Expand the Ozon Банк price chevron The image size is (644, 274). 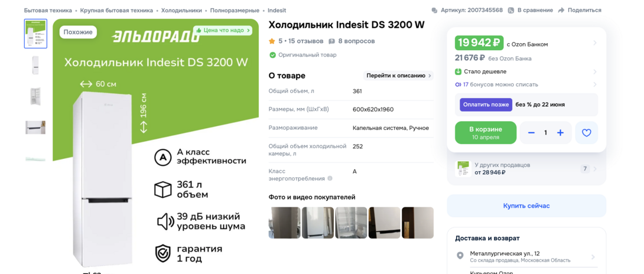(595, 43)
